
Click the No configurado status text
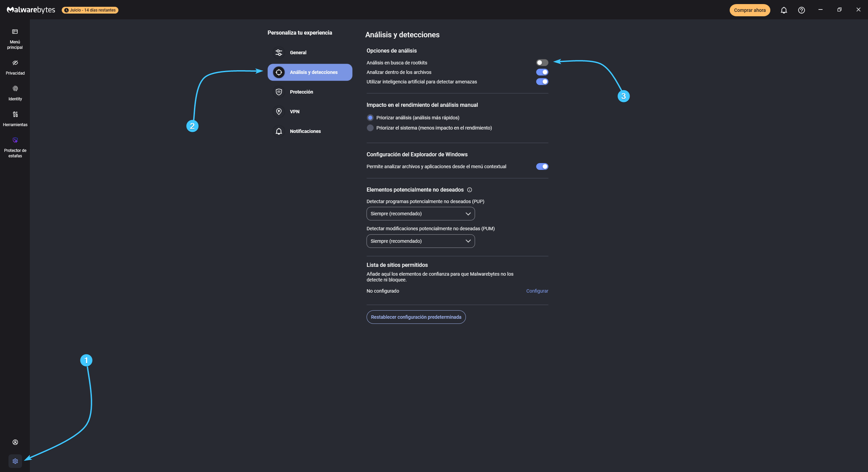[382, 291]
